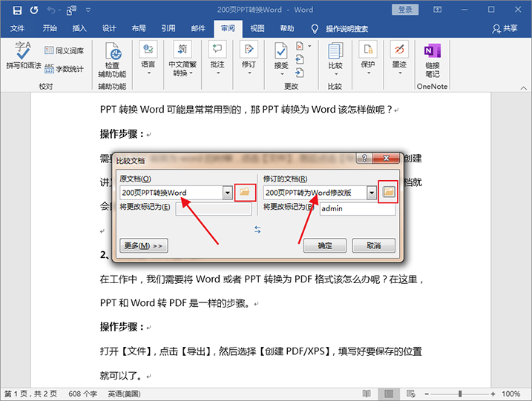Click the More button in compare dialog
The width and height of the screenshot is (532, 401).
pos(143,245)
